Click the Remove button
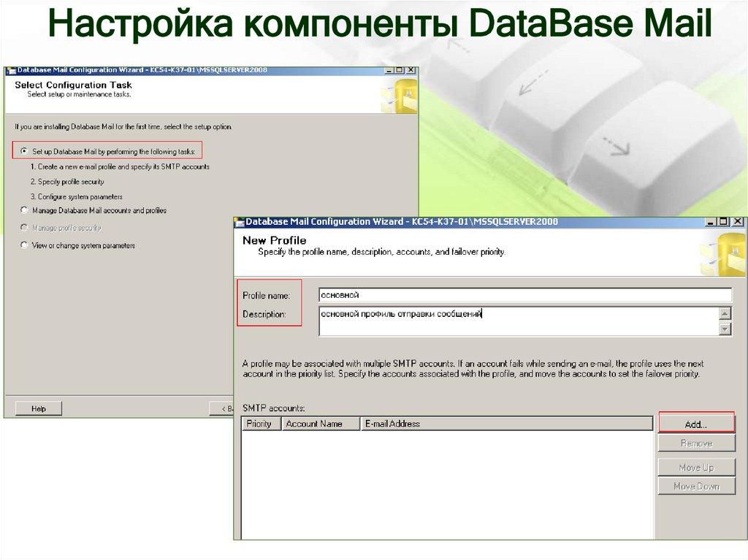Viewport: 748px width, 560px height. pos(695,443)
